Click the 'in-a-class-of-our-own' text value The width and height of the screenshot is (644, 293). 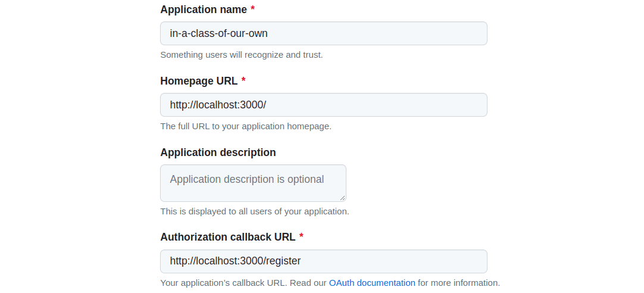point(218,33)
